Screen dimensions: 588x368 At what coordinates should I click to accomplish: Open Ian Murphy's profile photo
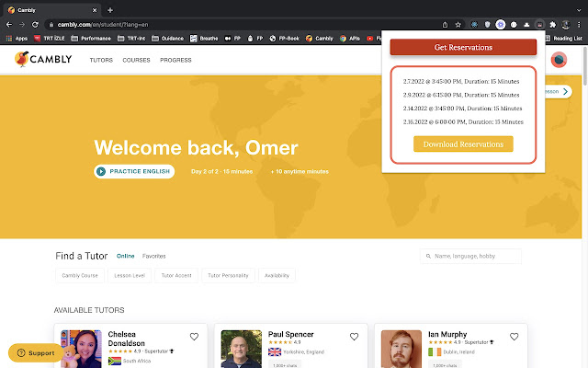click(x=401, y=349)
